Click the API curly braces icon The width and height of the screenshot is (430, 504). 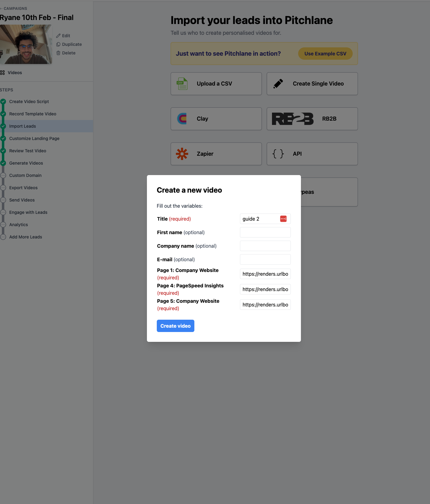click(278, 154)
